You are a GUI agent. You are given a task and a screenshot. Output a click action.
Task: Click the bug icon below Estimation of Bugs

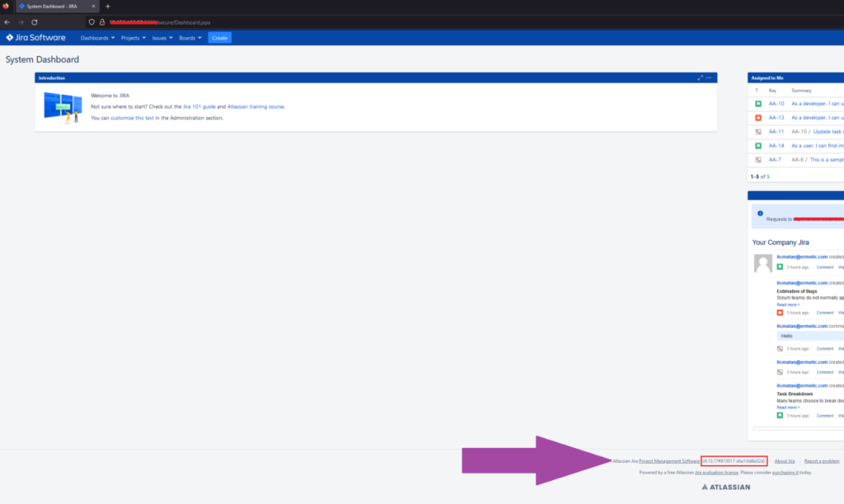tap(780, 312)
